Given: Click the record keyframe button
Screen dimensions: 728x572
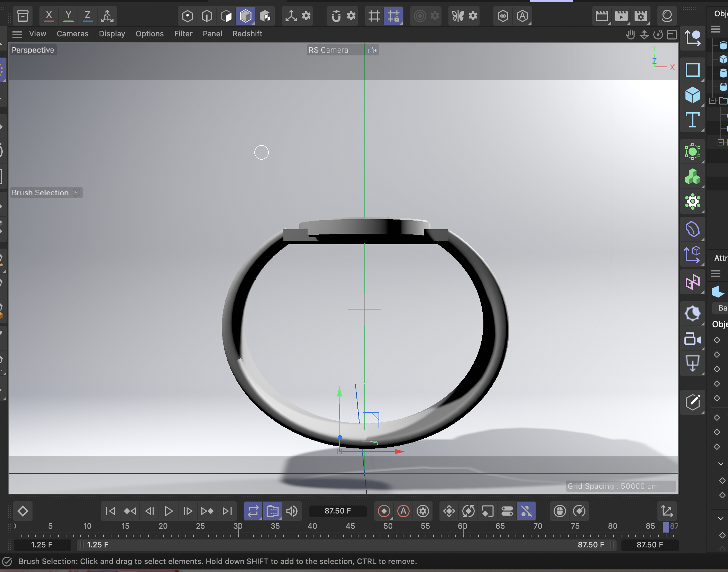Looking at the screenshot, I should tap(384, 511).
